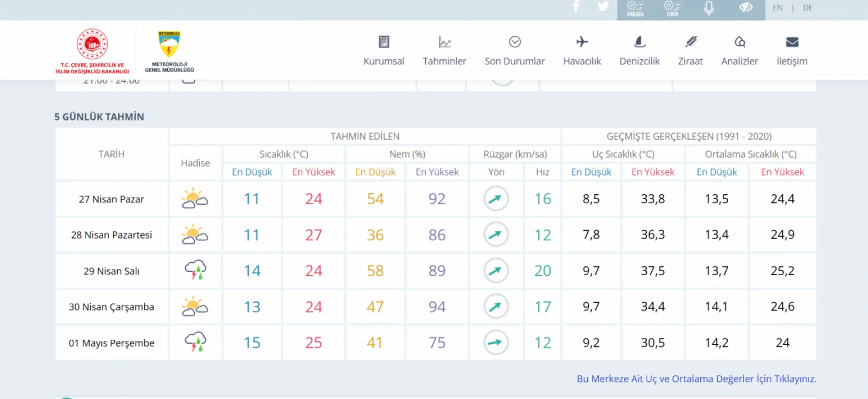Click the Çevre Şehircilik Bakanlığı logo
The image size is (868, 399).
pyautogui.click(x=92, y=51)
